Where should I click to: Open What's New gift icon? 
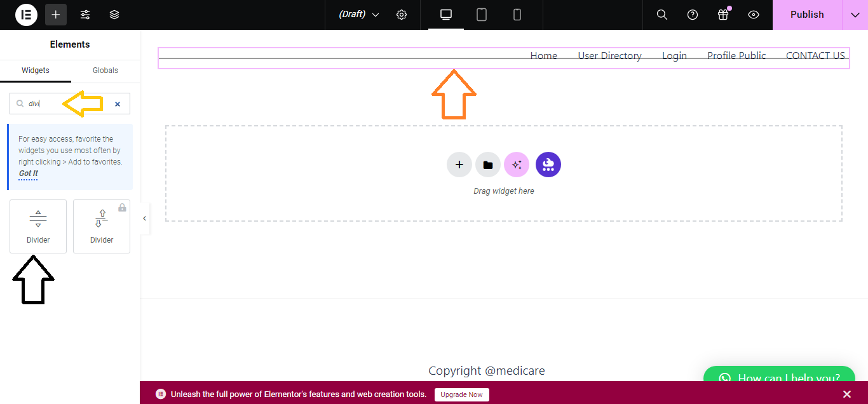pos(723,15)
